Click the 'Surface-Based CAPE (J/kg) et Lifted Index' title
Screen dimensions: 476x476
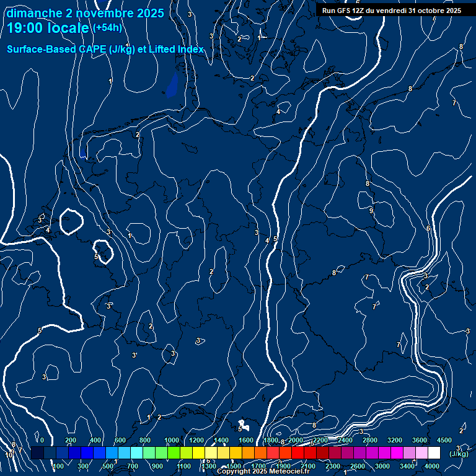coord(105,49)
